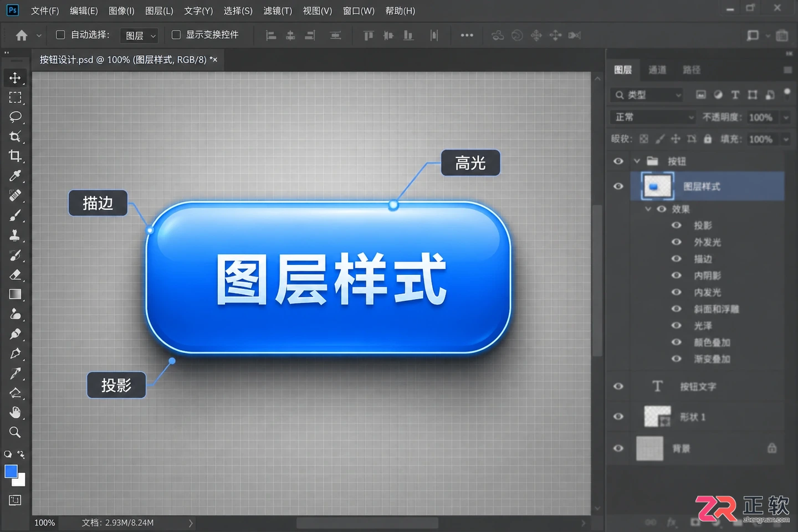
Task: Select the Zoom tool
Action: 15,432
